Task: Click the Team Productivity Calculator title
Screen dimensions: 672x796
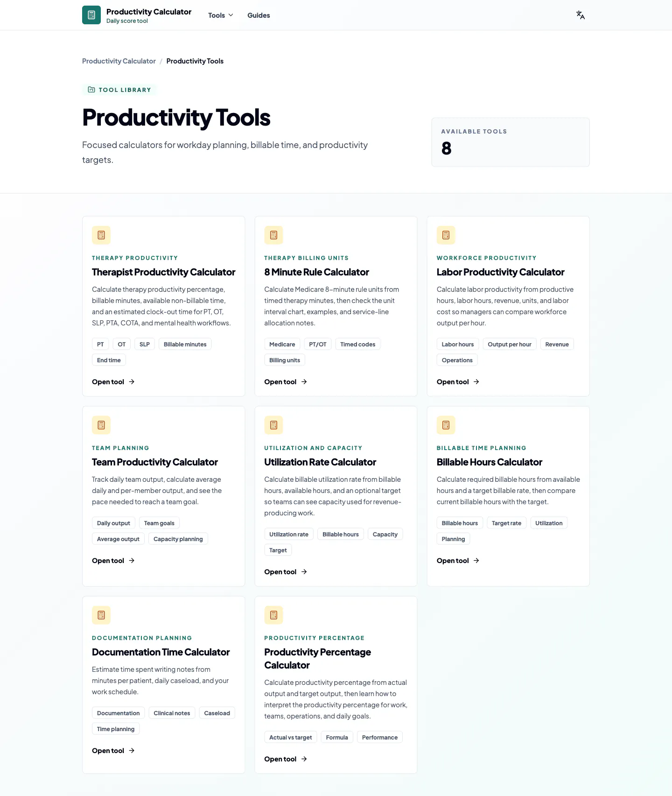Action: pos(155,462)
